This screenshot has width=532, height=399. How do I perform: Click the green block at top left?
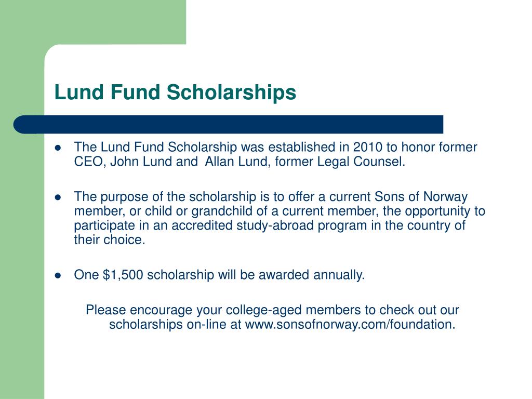pyautogui.click(x=93, y=22)
